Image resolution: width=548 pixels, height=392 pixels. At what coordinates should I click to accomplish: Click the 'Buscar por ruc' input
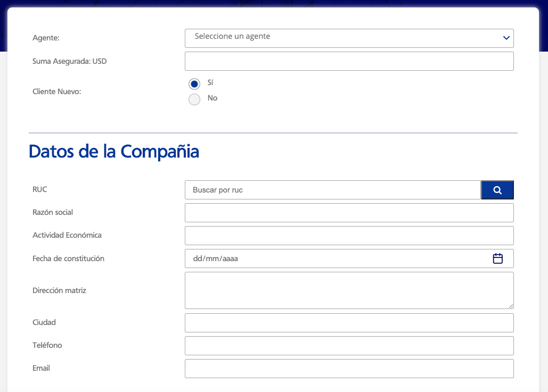click(333, 190)
